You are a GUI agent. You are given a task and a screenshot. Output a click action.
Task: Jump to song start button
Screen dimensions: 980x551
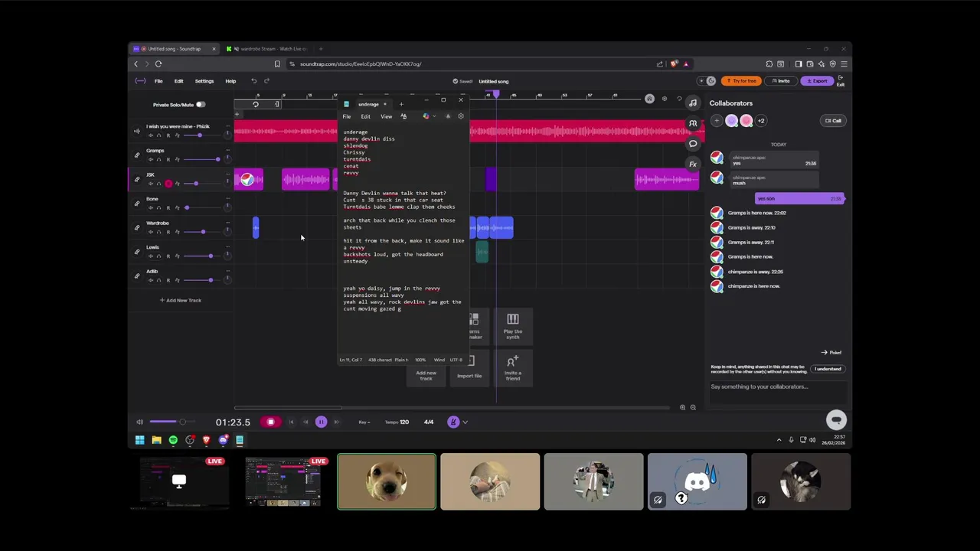(291, 422)
